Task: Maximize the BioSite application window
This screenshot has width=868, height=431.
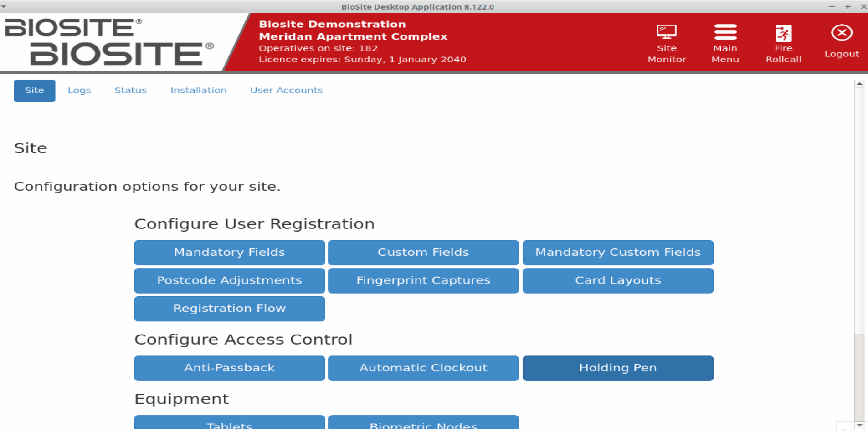Action: click(847, 6)
